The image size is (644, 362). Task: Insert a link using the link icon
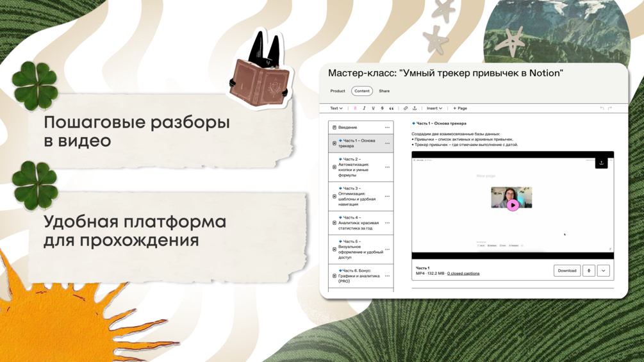tap(406, 108)
